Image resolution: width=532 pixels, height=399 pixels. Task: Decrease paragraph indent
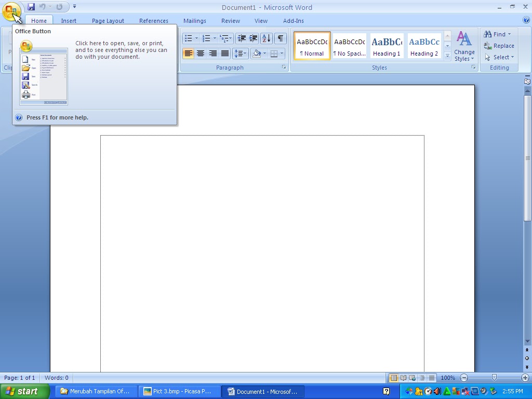coord(242,38)
